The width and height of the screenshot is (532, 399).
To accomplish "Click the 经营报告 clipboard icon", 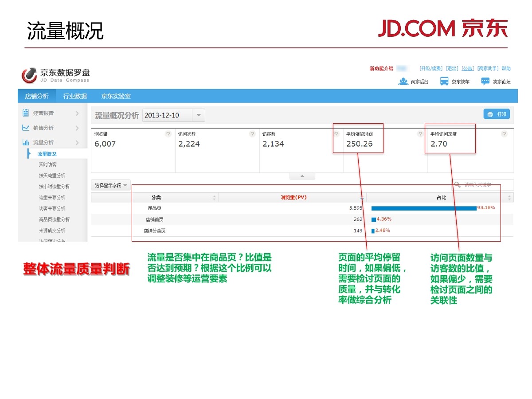I will coord(26,113).
